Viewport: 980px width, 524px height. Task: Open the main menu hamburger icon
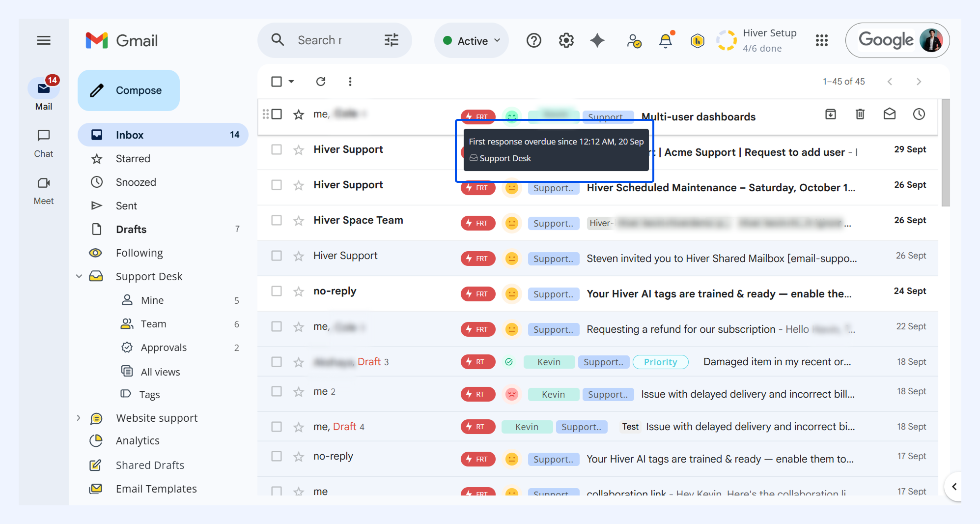(44, 40)
